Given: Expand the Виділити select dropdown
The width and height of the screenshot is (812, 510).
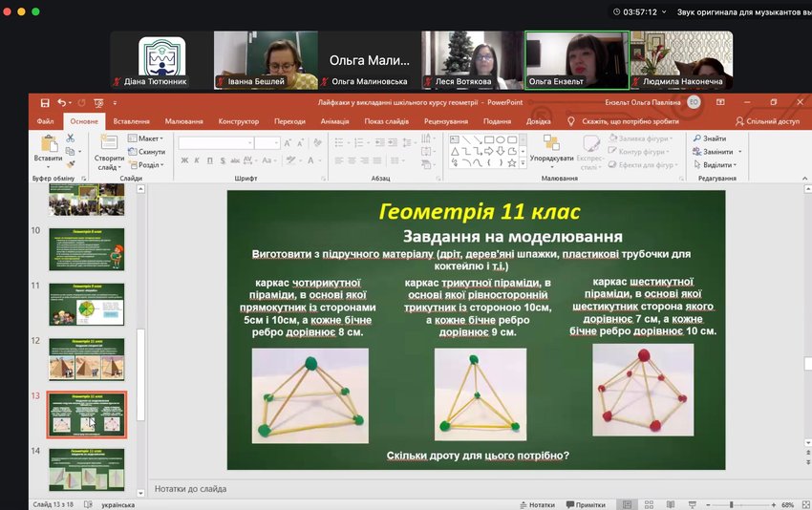Looking at the screenshot, I should click(713, 164).
